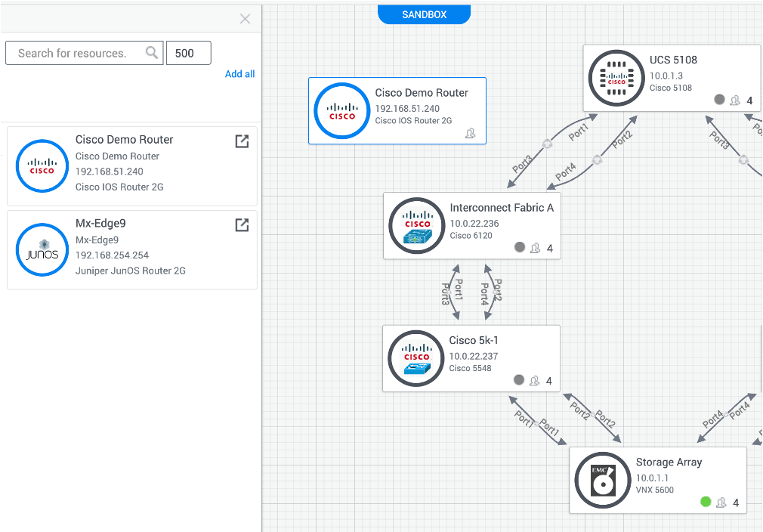Open Cisco Demo Router details via external-link icon
Screen dimensions: 763x532
click(x=242, y=141)
